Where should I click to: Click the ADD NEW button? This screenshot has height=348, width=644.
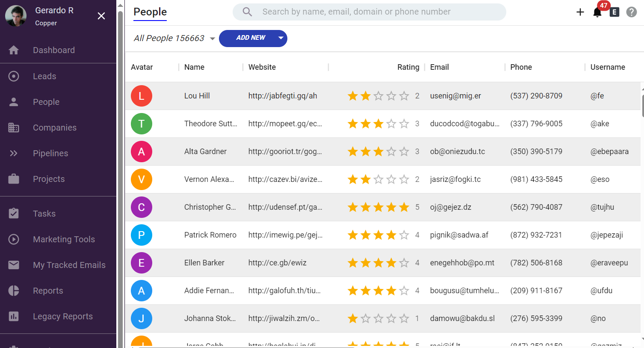[x=250, y=38]
